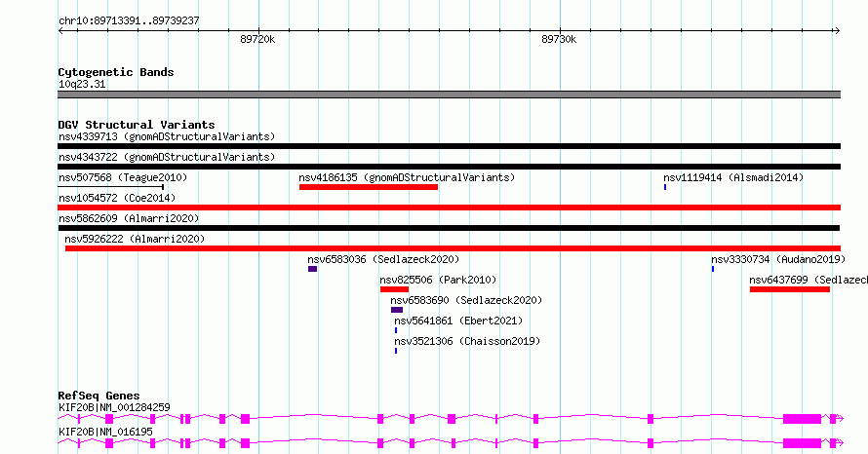Open the KIF20B|NM_016195 transcript label

coord(105,432)
